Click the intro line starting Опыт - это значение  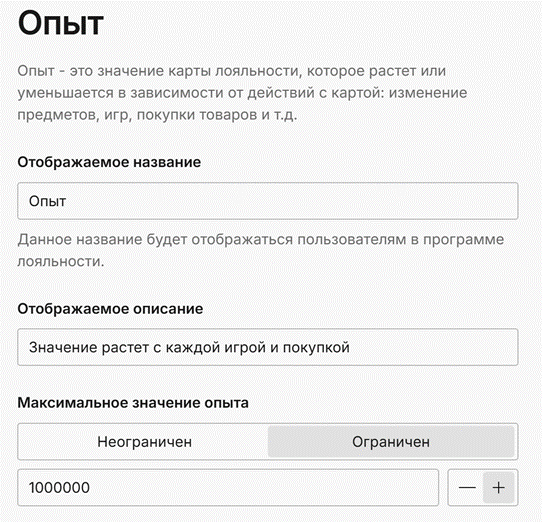(232, 71)
